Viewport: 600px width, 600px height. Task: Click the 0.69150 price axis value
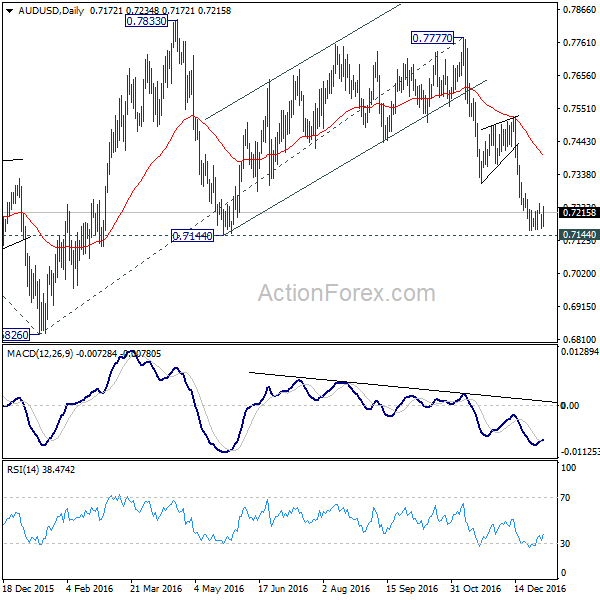[579, 306]
